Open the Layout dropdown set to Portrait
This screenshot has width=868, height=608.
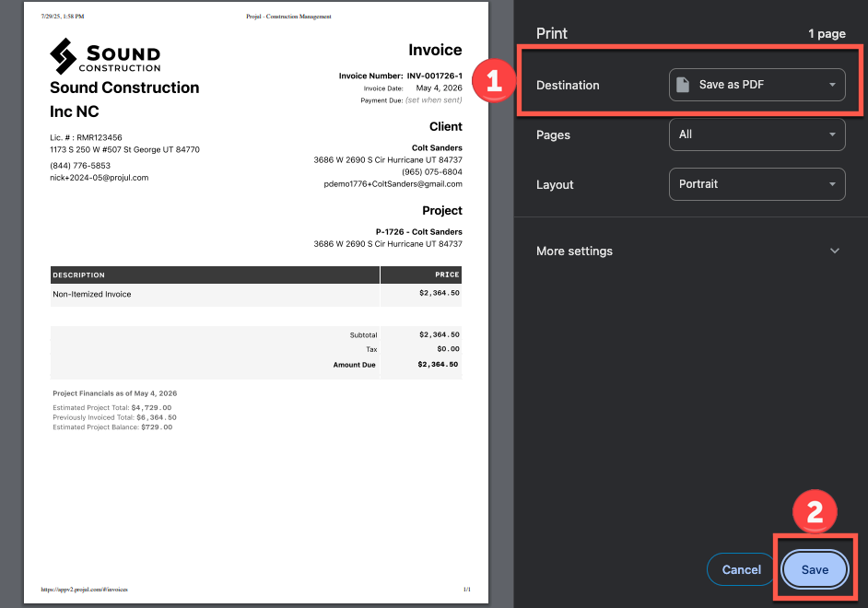click(x=757, y=184)
